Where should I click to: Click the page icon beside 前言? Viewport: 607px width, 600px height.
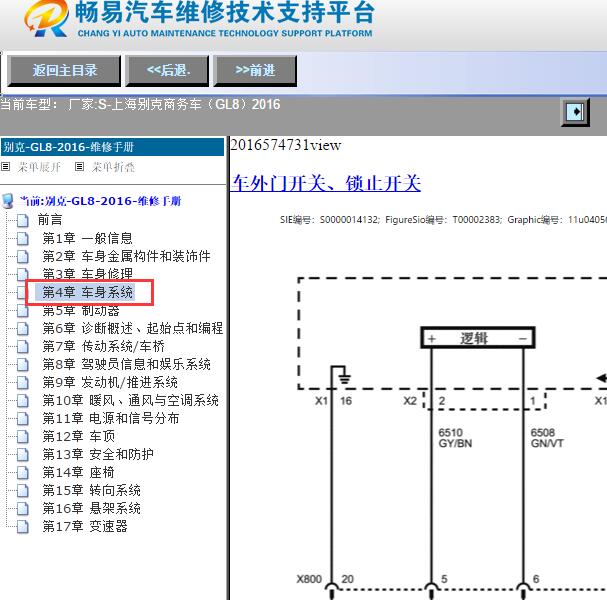[x=23, y=220]
